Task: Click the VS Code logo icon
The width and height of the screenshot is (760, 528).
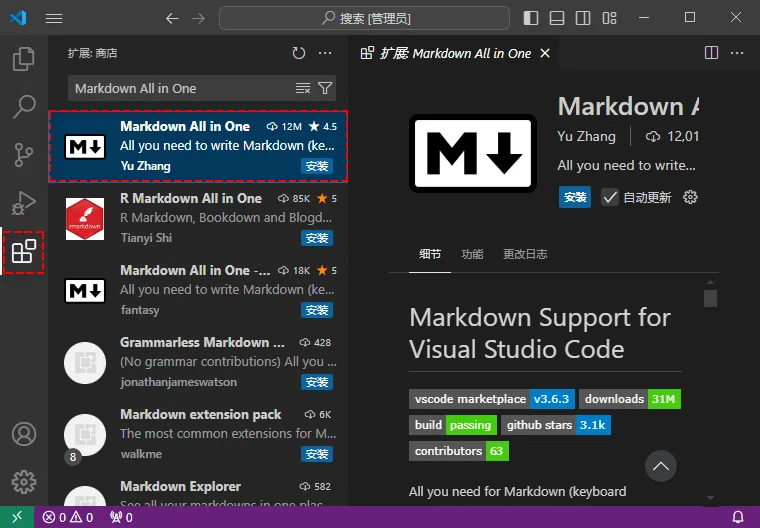Action: click(18, 18)
